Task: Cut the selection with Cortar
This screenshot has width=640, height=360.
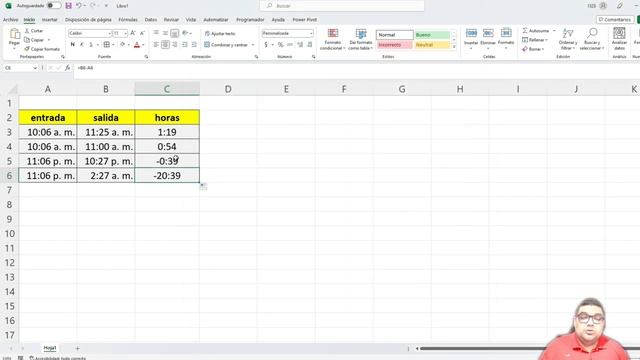Action: (34, 31)
